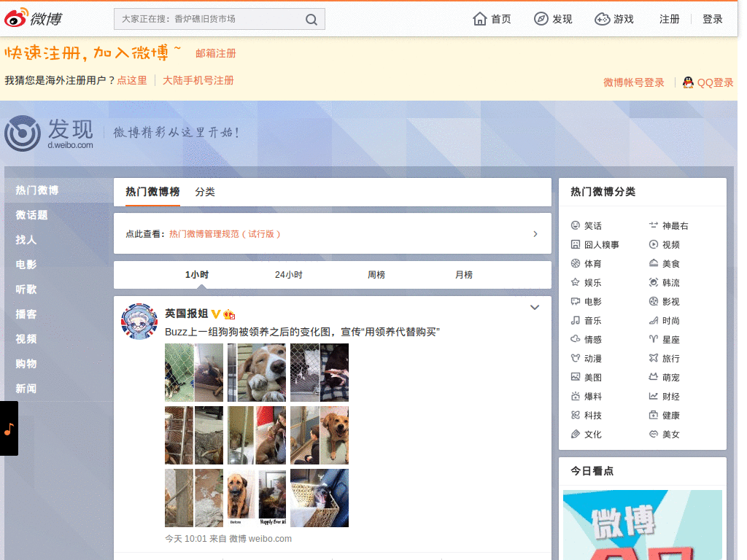
Task: Click the 微博 weibo.com source link
Action: click(x=260, y=539)
